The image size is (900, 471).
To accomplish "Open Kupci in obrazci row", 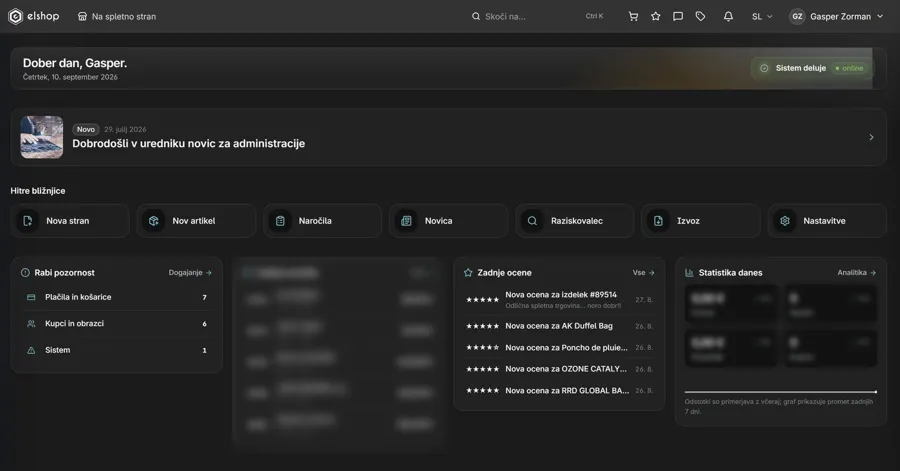I will (x=117, y=324).
